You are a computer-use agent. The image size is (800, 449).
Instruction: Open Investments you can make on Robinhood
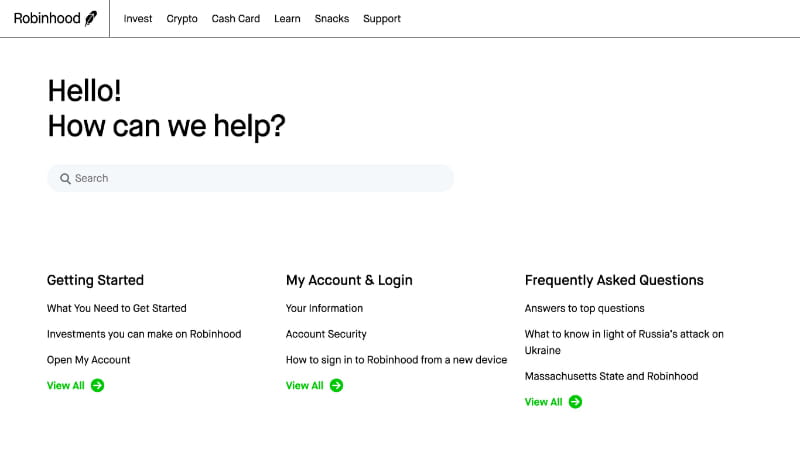(144, 334)
